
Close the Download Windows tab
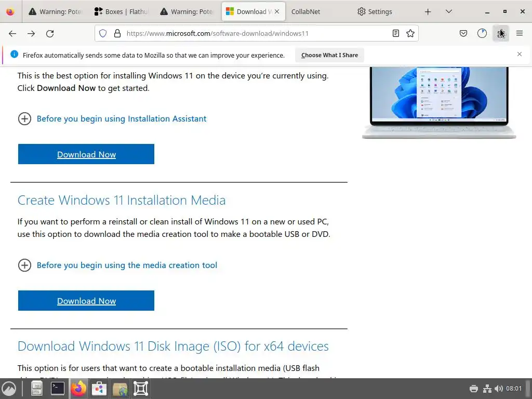[277, 11]
